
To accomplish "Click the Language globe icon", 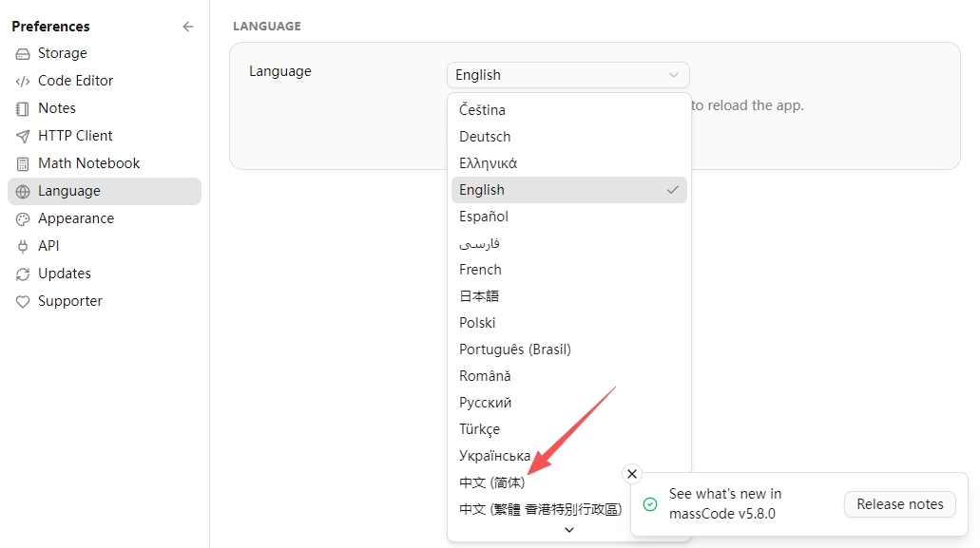I will pyautogui.click(x=23, y=192).
